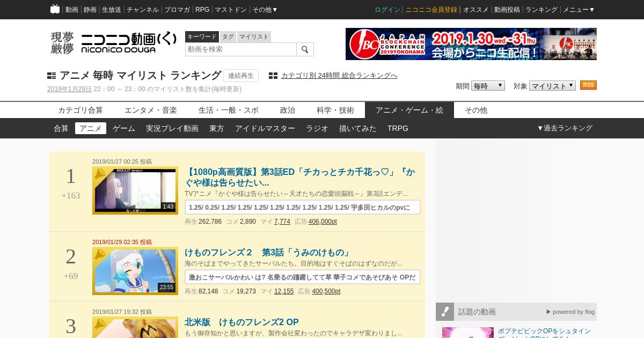Click ad points 400,500pt

coord(326,291)
